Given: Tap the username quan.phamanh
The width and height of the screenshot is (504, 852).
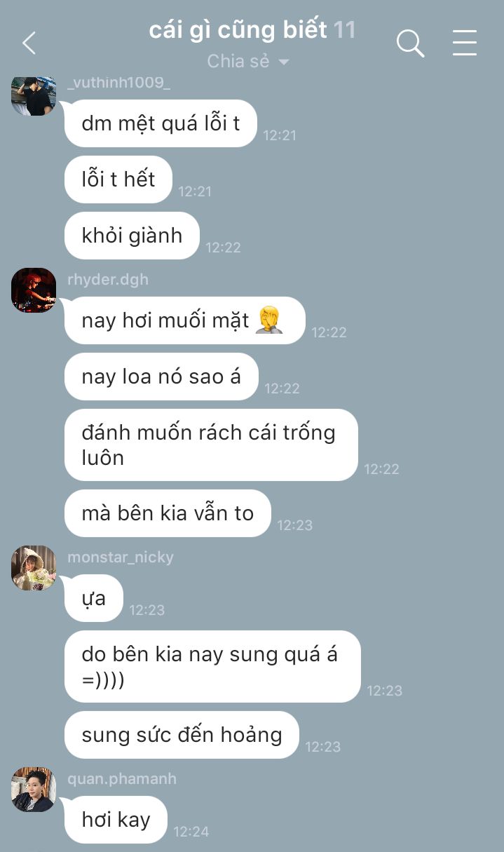Looking at the screenshot, I should [x=122, y=779].
